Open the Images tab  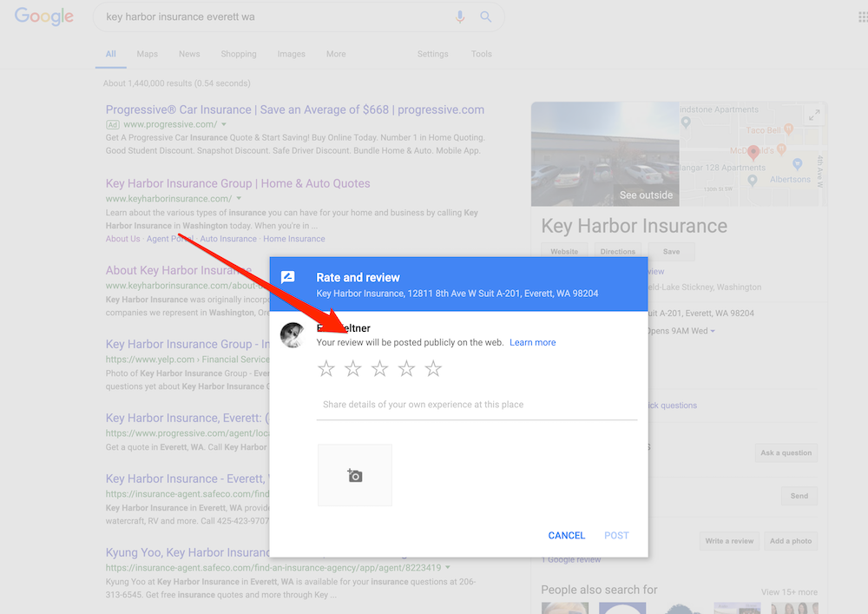point(291,54)
